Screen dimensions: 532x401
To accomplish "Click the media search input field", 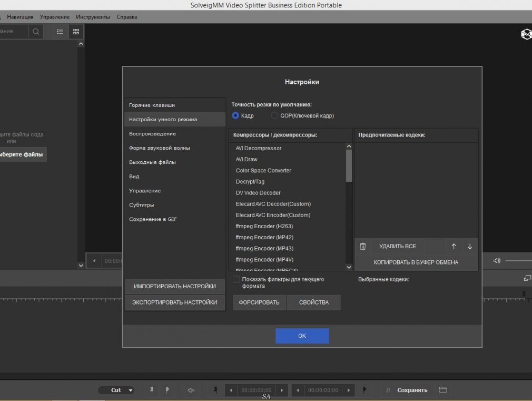I will pyautogui.click(x=14, y=31).
